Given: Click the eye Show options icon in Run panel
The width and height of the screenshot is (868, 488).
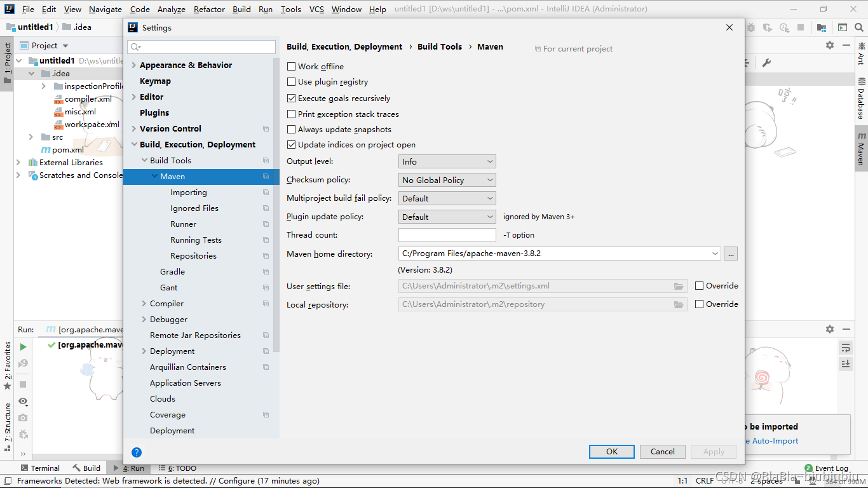Looking at the screenshot, I should (23, 401).
